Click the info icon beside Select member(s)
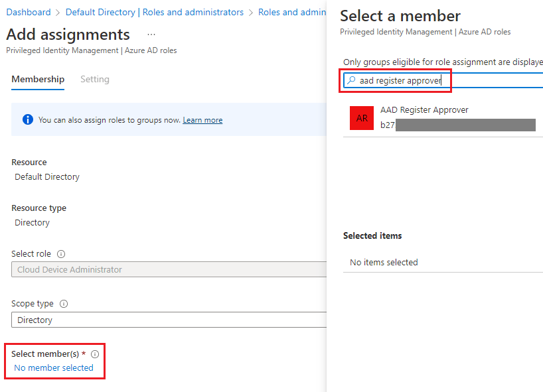The height and width of the screenshot is (392, 543). click(95, 354)
